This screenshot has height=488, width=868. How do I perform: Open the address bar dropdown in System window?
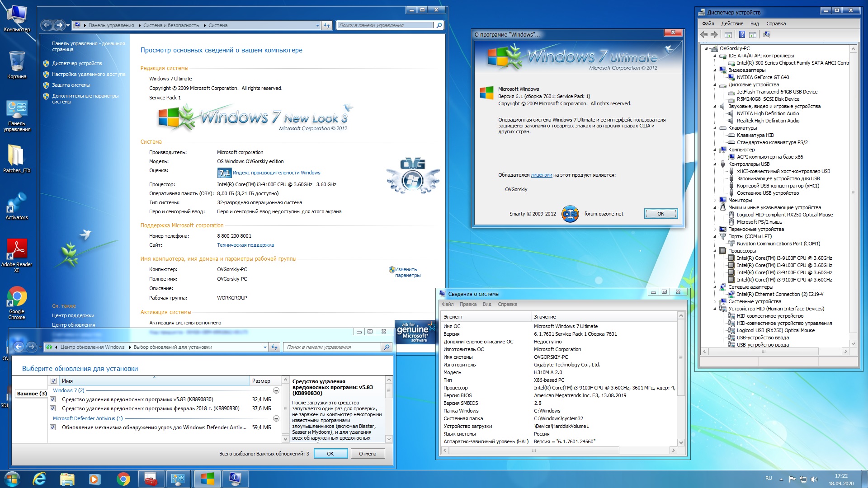317,25
